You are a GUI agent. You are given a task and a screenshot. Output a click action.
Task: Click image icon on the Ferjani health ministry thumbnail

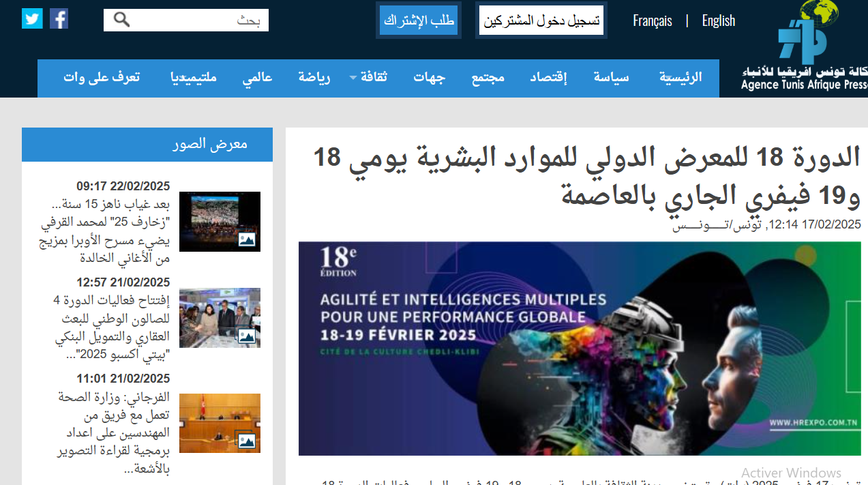point(246,441)
